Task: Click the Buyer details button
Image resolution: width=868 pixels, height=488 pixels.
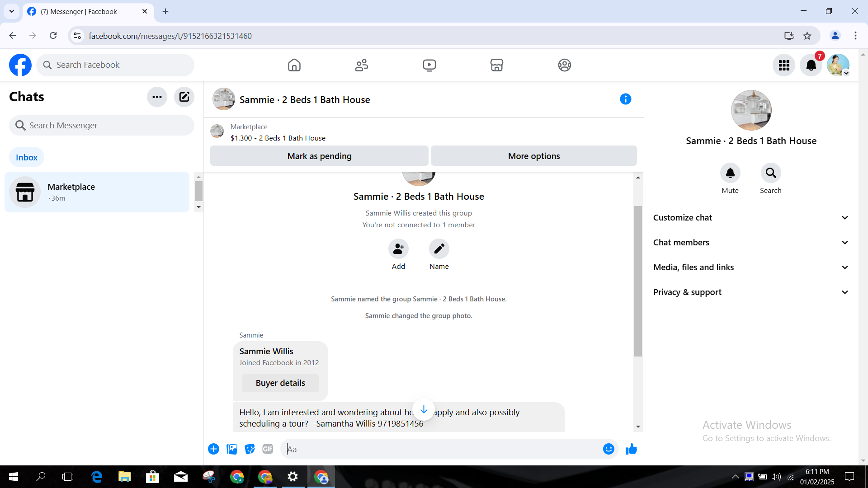Action: click(280, 383)
